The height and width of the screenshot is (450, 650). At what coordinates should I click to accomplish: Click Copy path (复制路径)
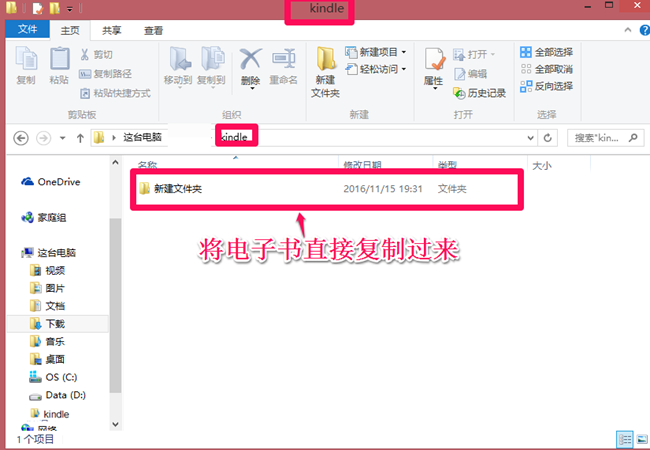coord(106,74)
